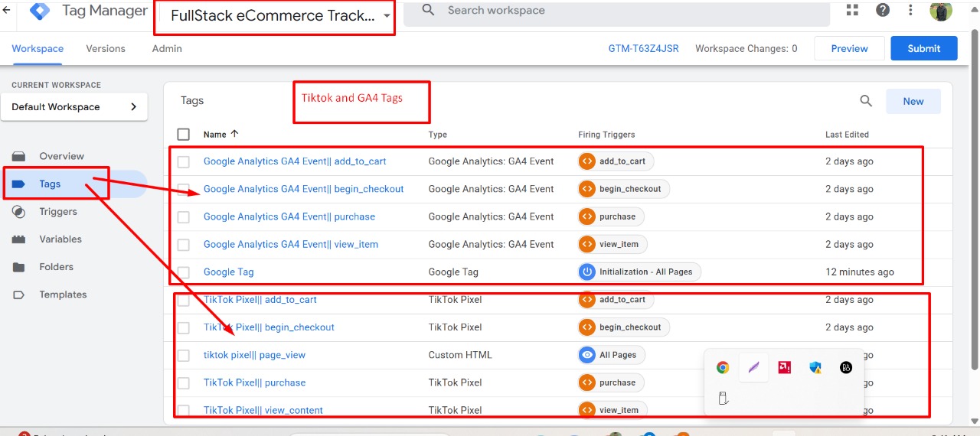Switch to the Versions tab
This screenshot has height=436, width=980.
pos(106,48)
